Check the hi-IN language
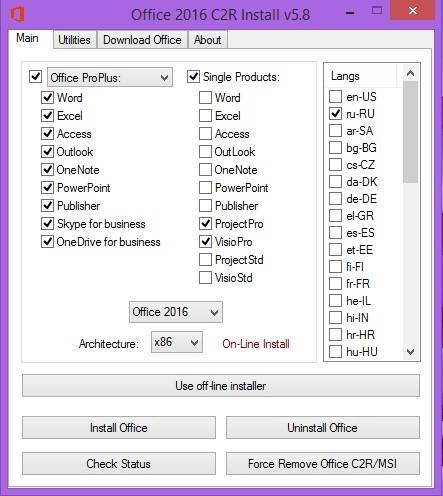The height and width of the screenshot is (496, 443). pyautogui.click(x=335, y=317)
